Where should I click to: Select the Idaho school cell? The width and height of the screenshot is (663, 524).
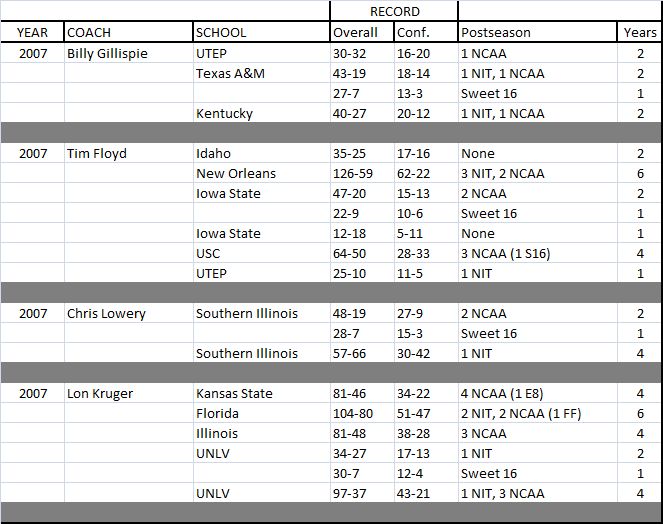click(x=262, y=153)
